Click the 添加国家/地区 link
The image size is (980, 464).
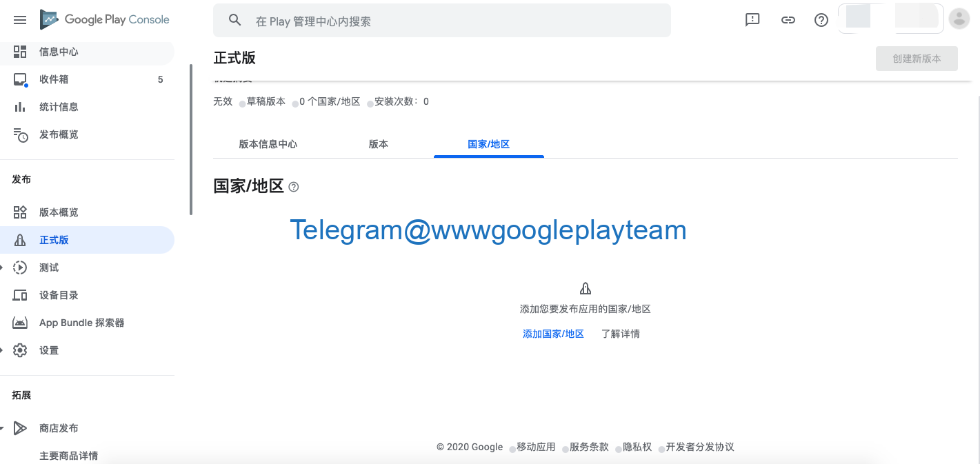click(x=553, y=334)
